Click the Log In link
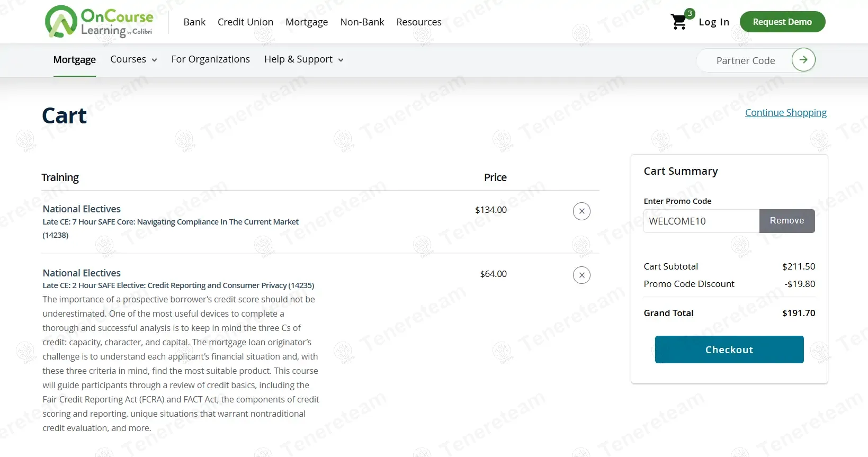This screenshot has width=868, height=457. [x=713, y=22]
